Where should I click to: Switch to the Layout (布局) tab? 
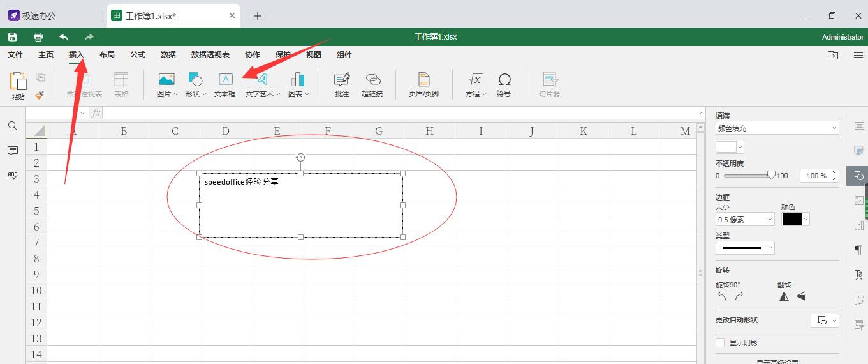click(x=107, y=55)
